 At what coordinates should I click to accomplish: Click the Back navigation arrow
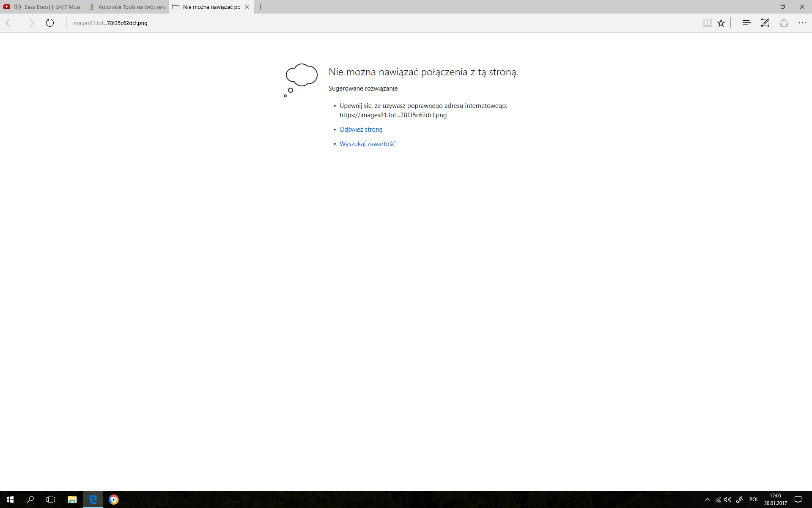(10, 23)
